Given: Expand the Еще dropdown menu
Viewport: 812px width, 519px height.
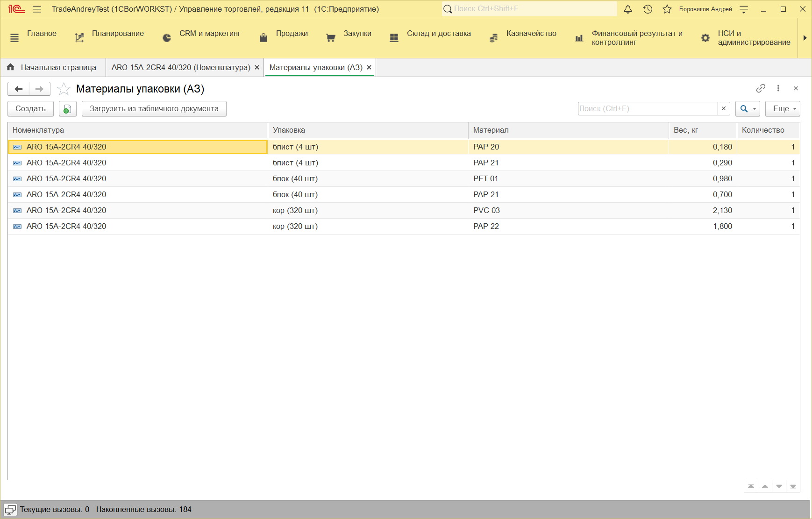Looking at the screenshot, I should 783,109.
